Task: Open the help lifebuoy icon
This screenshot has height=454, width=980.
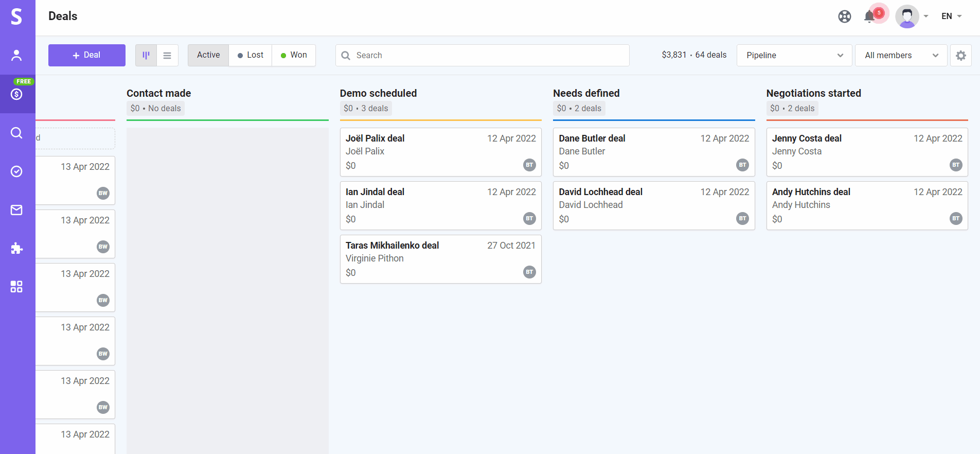Action: (845, 16)
